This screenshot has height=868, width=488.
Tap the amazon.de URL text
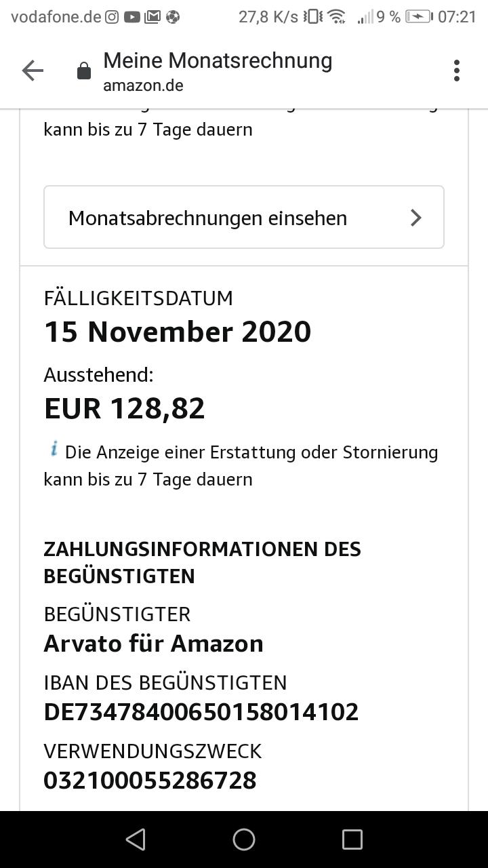[x=143, y=85]
